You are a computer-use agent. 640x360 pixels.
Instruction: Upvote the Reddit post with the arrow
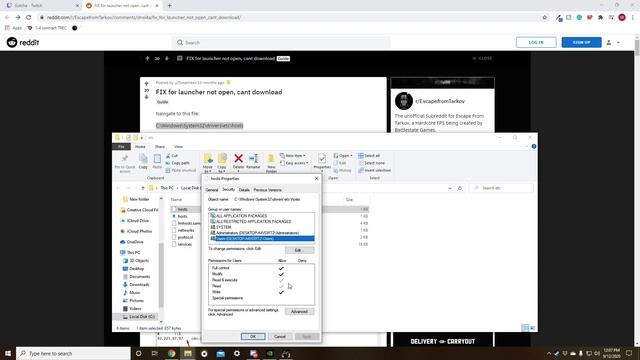tap(147, 84)
